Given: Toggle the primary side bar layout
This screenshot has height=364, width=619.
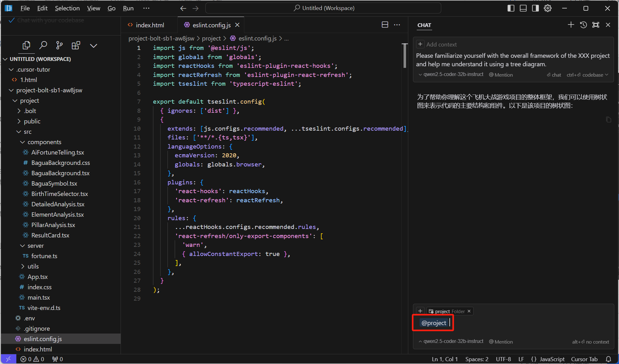Looking at the screenshot, I should [x=511, y=8].
